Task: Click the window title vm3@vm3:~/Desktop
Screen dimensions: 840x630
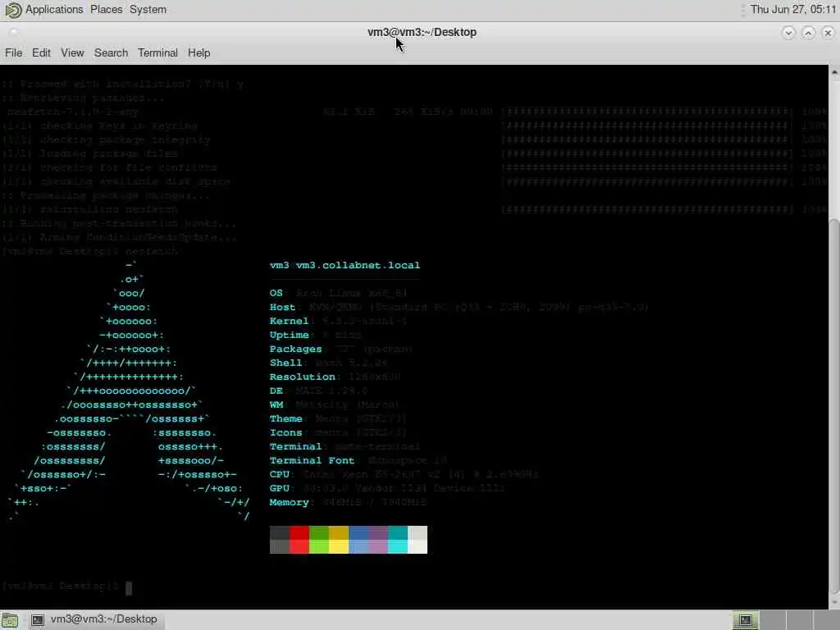Action: click(x=422, y=32)
